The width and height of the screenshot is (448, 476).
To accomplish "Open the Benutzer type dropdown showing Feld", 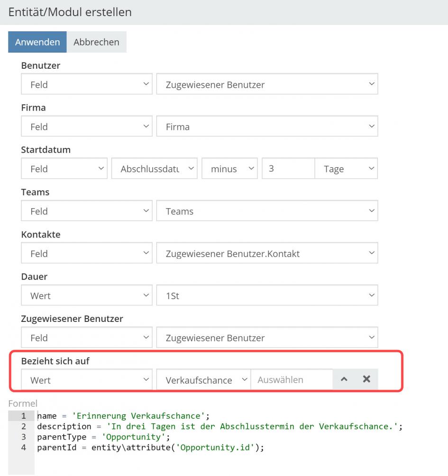I will click(87, 85).
